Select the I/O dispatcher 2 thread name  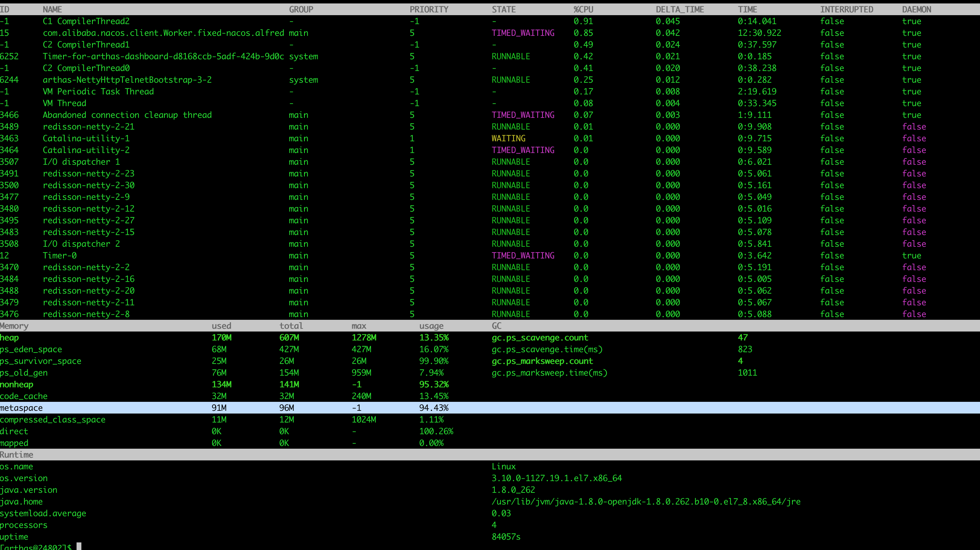click(81, 244)
